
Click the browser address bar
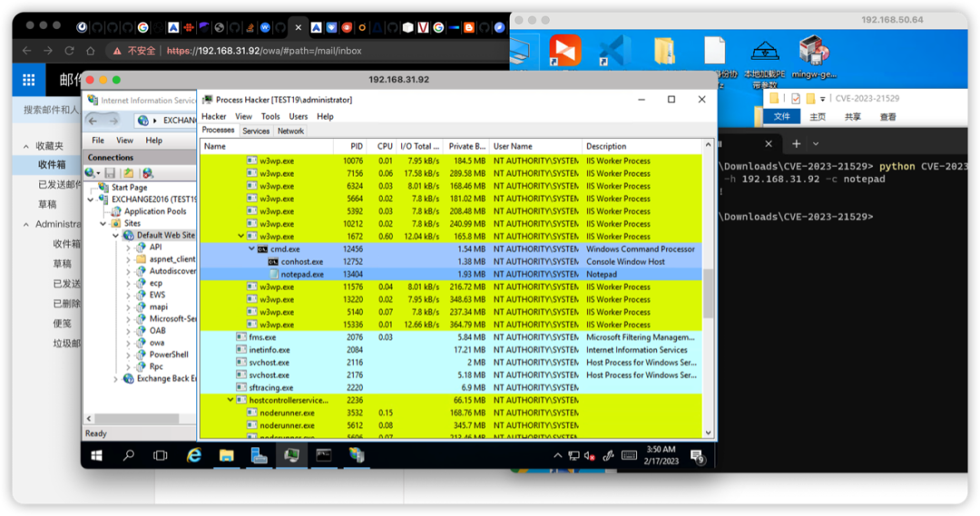click(307, 51)
